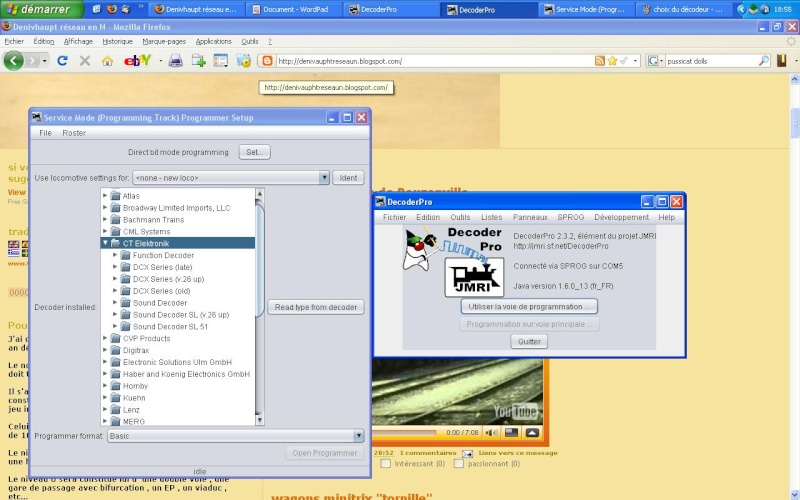Toggle the YouTube player size icon
The height and width of the screenshot is (500, 800).
coord(511,433)
